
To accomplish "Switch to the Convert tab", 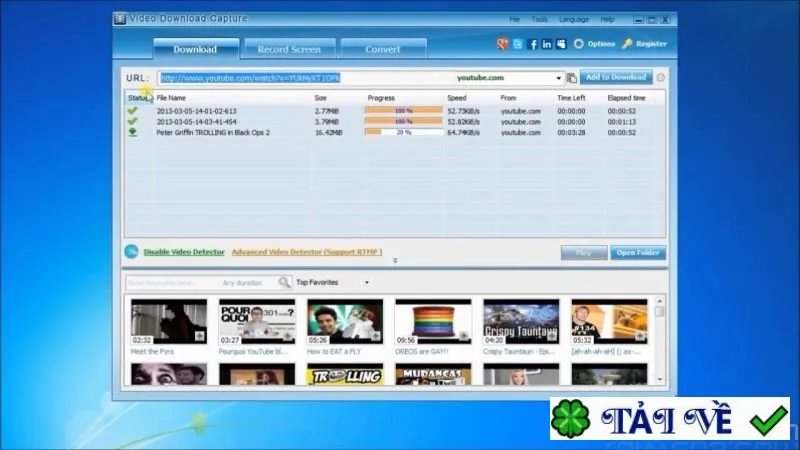I will click(x=383, y=49).
